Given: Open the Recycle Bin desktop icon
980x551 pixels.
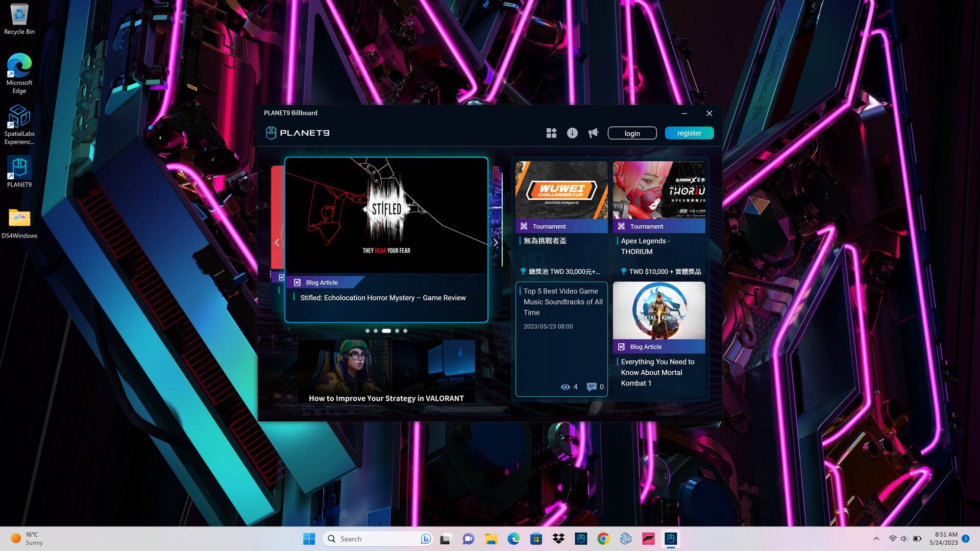Looking at the screenshot, I should point(19,19).
